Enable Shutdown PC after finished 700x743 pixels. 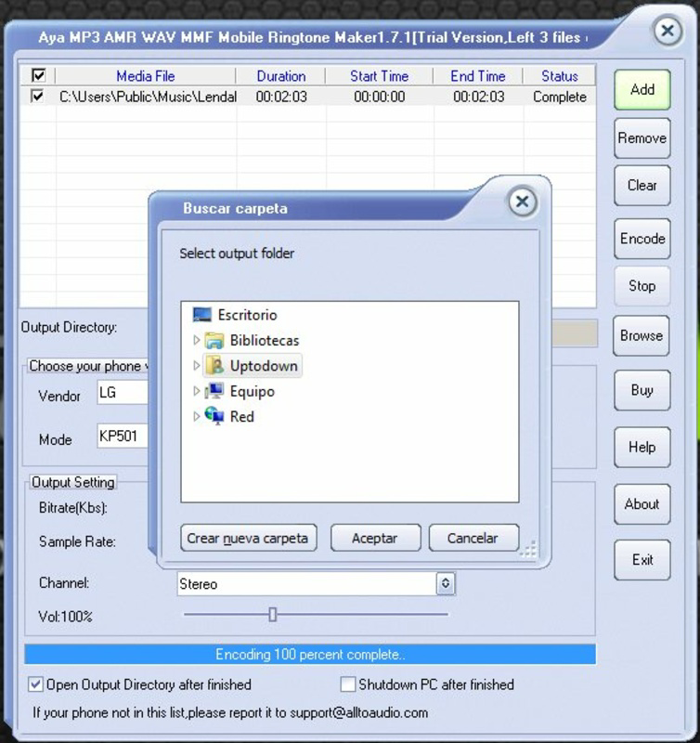347,684
